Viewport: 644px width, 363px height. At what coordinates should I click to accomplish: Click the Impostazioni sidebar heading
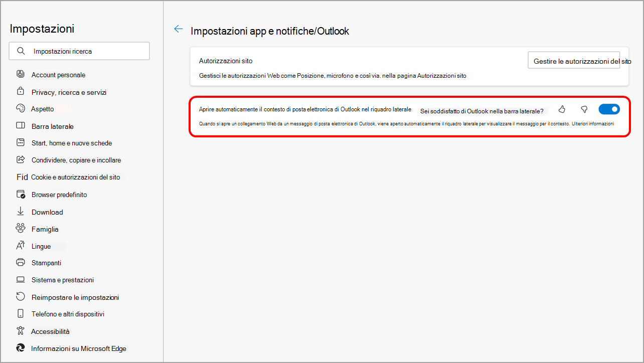(42, 29)
